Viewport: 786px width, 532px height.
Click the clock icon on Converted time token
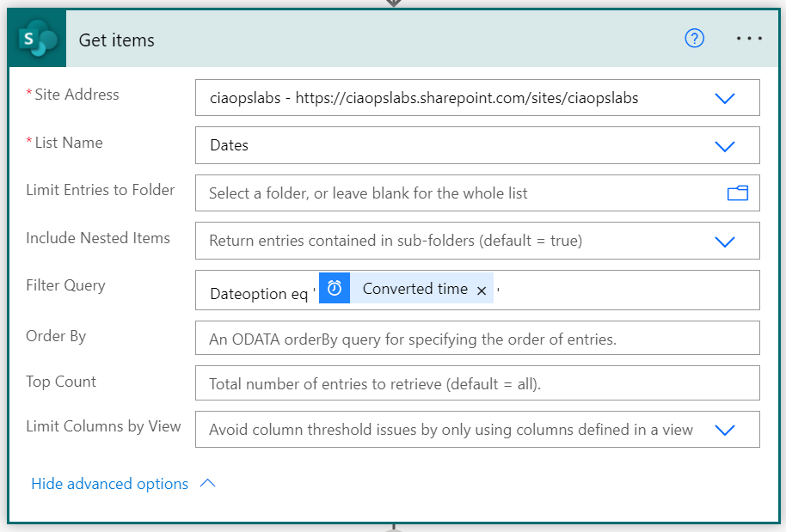tap(335, 289)
